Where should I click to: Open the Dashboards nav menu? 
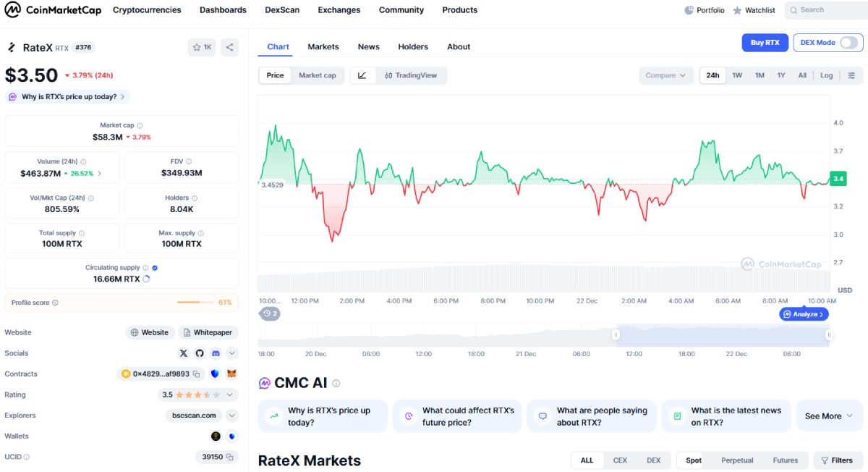pos(223,10)
